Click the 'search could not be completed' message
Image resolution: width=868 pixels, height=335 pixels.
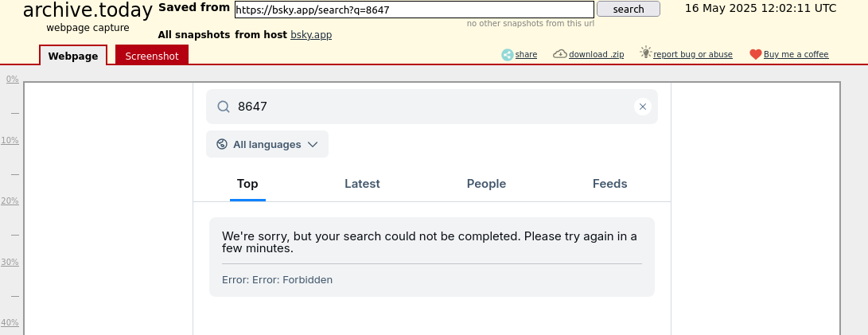pos(430,242)
